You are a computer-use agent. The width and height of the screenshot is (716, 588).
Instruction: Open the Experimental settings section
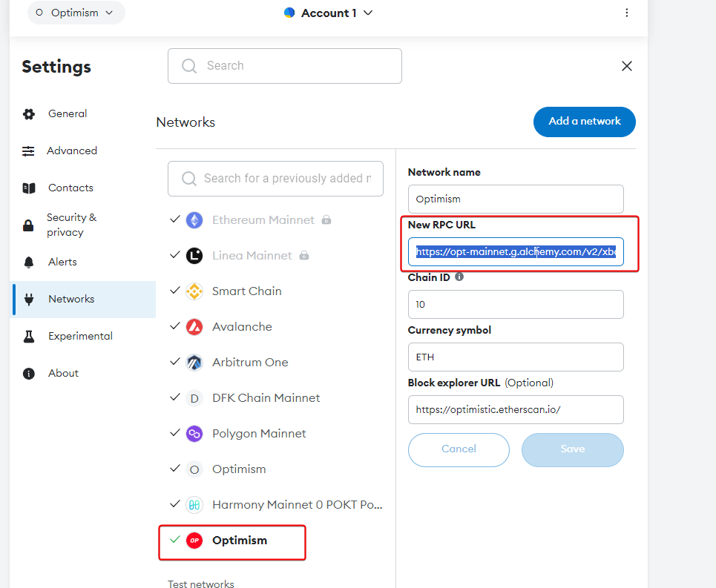(80, 336)
